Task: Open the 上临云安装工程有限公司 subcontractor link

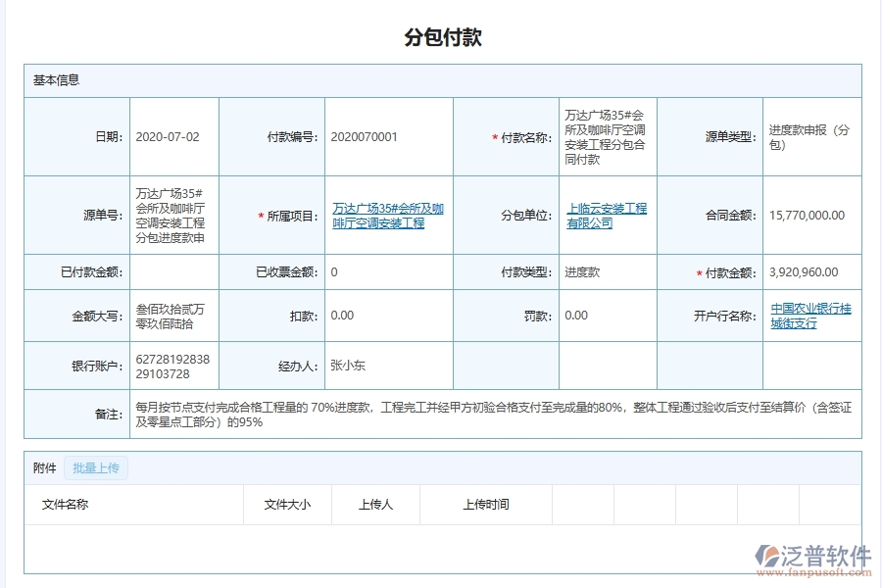Action: click(607, 215)
